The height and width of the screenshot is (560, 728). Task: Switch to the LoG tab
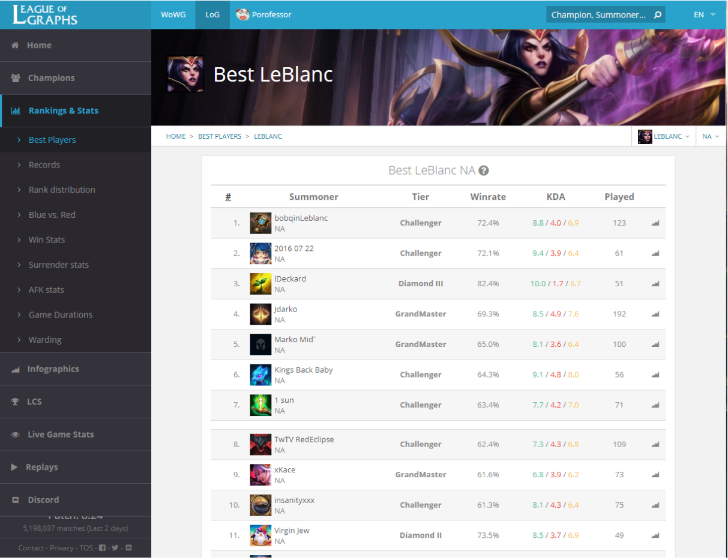pyautogui.click(x=212, y=14)
